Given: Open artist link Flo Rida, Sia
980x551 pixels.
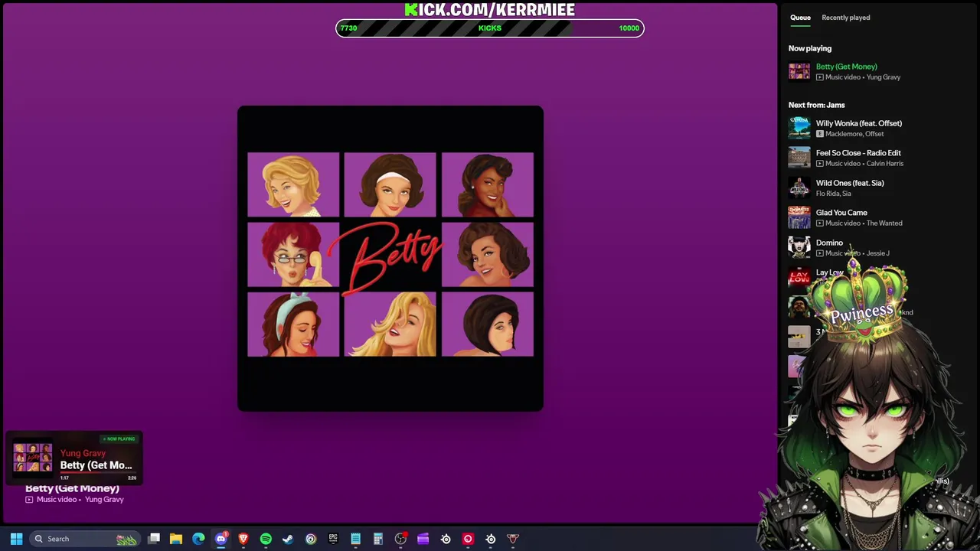Looking at the screenshot, I should coord(833,194).
